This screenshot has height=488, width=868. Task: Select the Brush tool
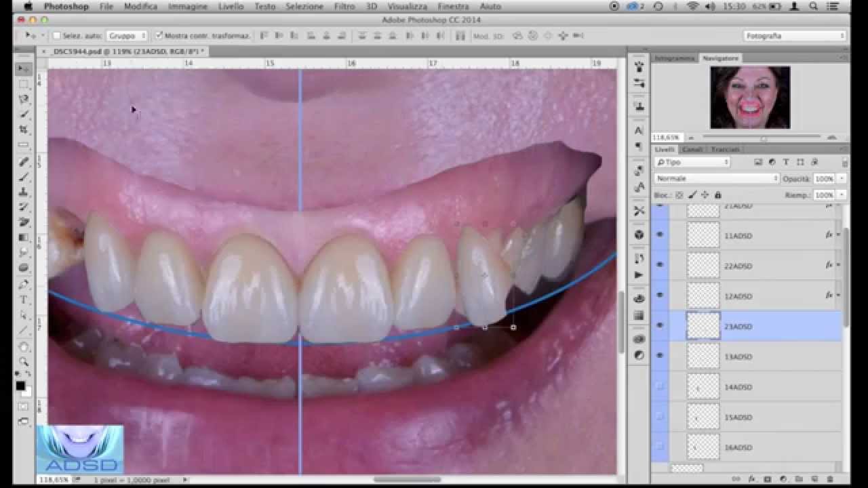[x=23, y=176]
